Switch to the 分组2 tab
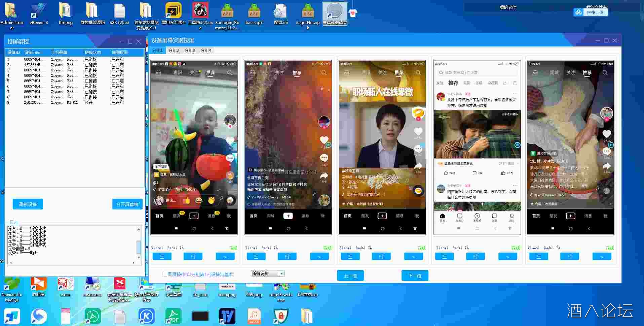The image size is (644, 326). 174,51
